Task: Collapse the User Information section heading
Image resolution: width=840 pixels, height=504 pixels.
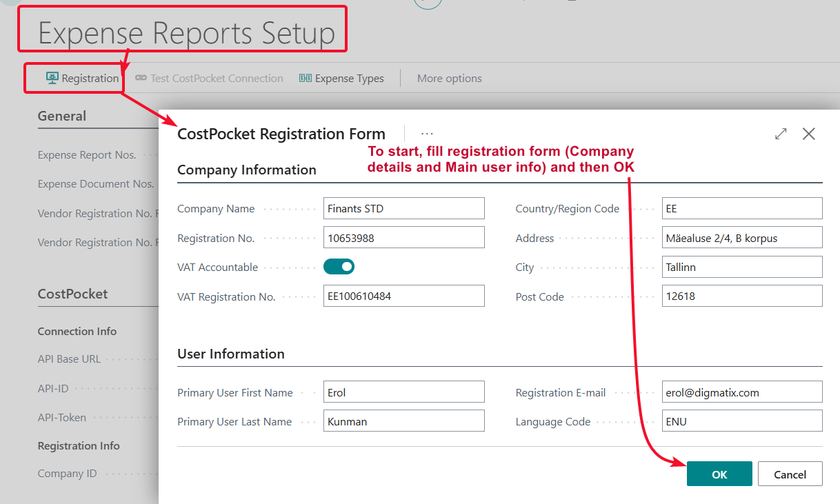Action: pos(231,354)
